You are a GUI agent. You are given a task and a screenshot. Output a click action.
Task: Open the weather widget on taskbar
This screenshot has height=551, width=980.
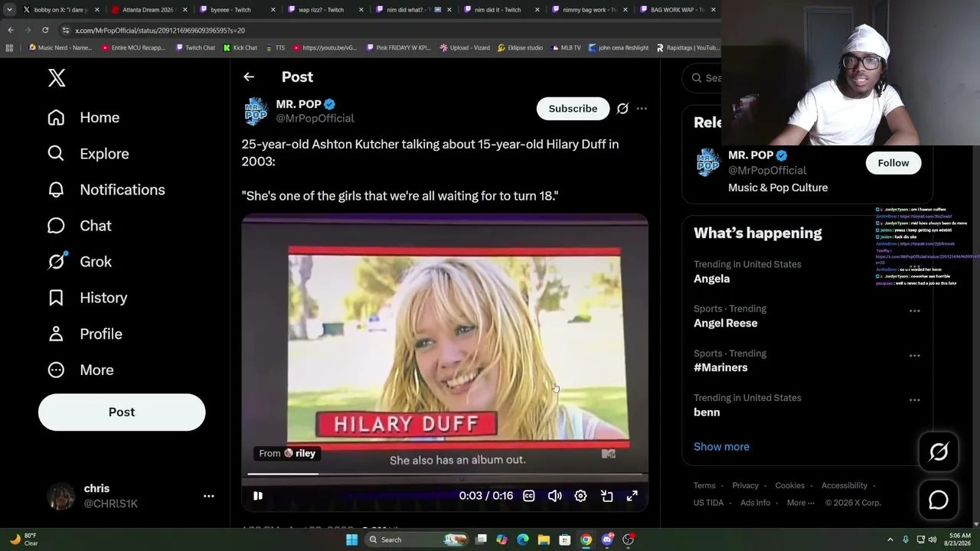point(23,540)
